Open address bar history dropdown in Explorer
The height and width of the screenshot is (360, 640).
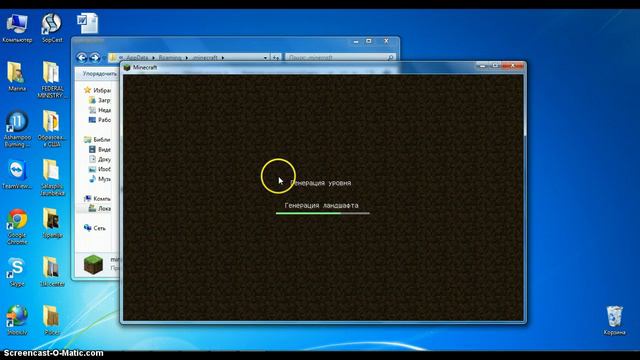265,58
